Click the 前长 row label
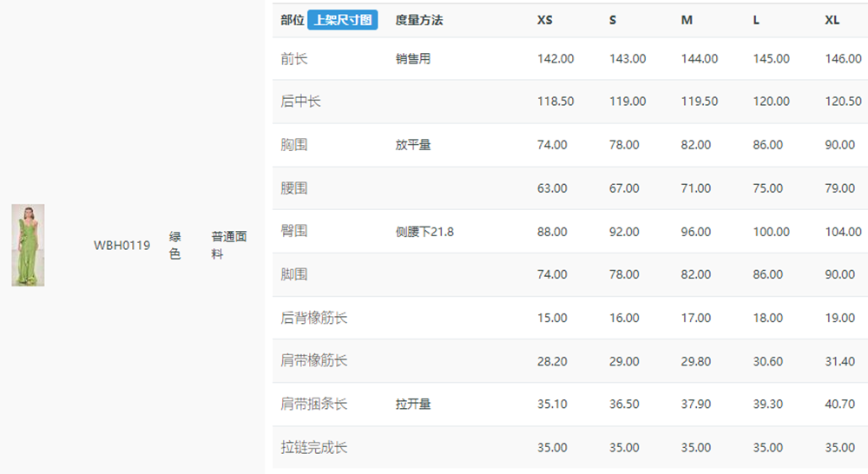Viewport: 868px width, 474px height. pos(294,59)
